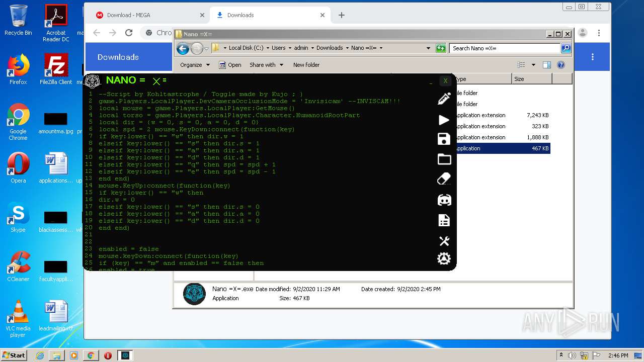The image size is (644, 362).
Task: Toggle the Explorer preview pane icon
Action: pos(547,65)
